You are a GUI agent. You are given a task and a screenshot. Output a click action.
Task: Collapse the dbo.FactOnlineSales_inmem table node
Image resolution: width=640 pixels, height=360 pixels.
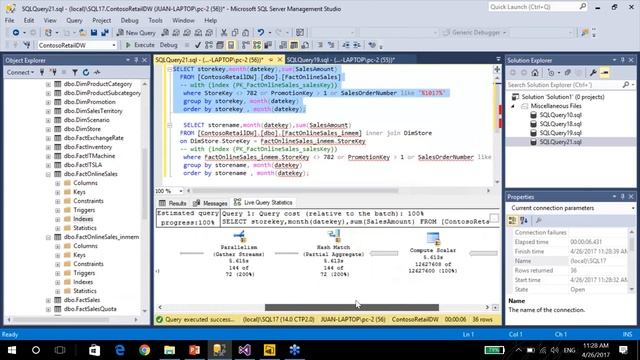tap(48, 237)
